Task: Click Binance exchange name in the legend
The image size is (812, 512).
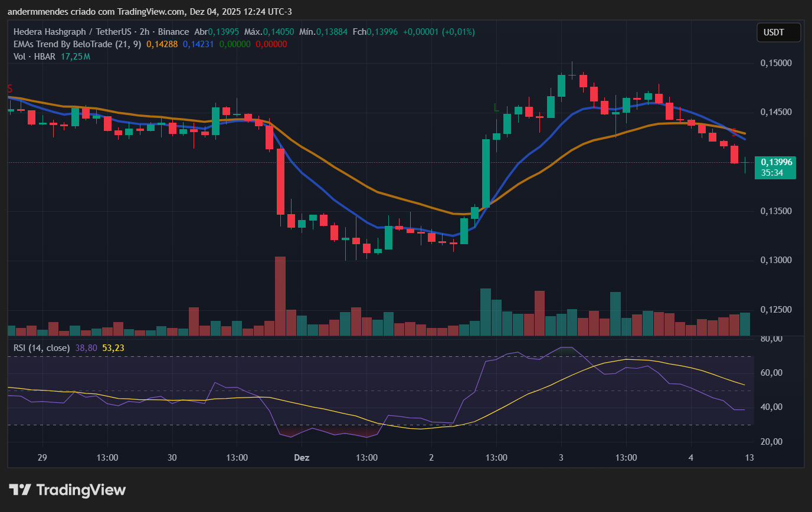Action: point(174,31)
